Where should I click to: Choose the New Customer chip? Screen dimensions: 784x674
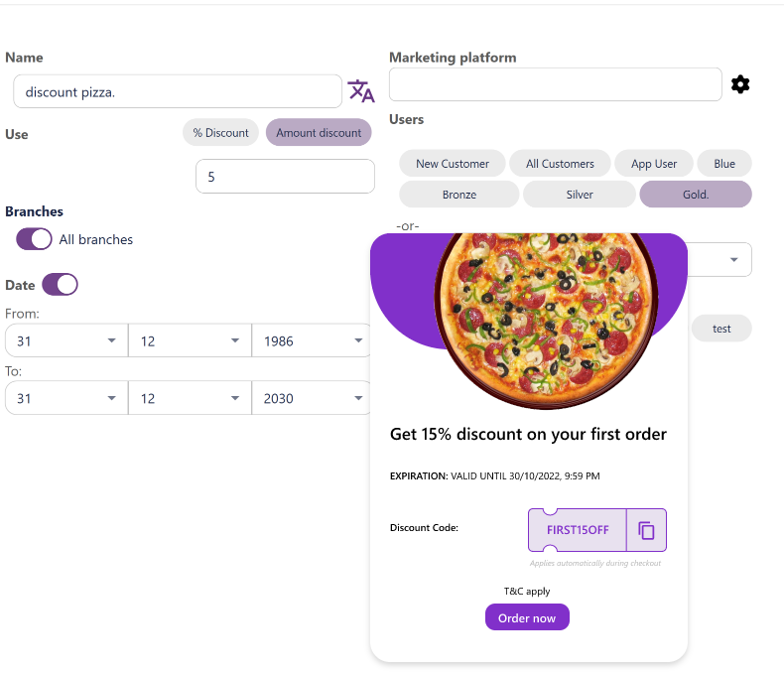pyautogui.click(x=453, y=164)
